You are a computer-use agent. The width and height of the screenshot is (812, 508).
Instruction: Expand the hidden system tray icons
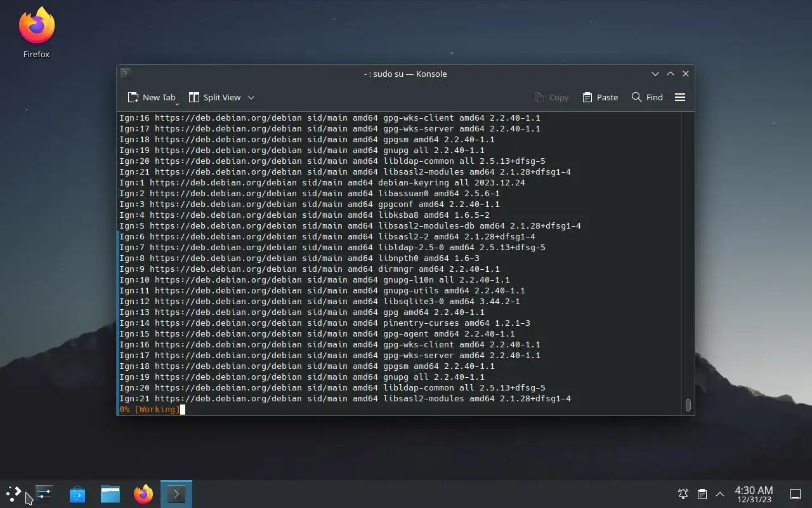point(720,494)
